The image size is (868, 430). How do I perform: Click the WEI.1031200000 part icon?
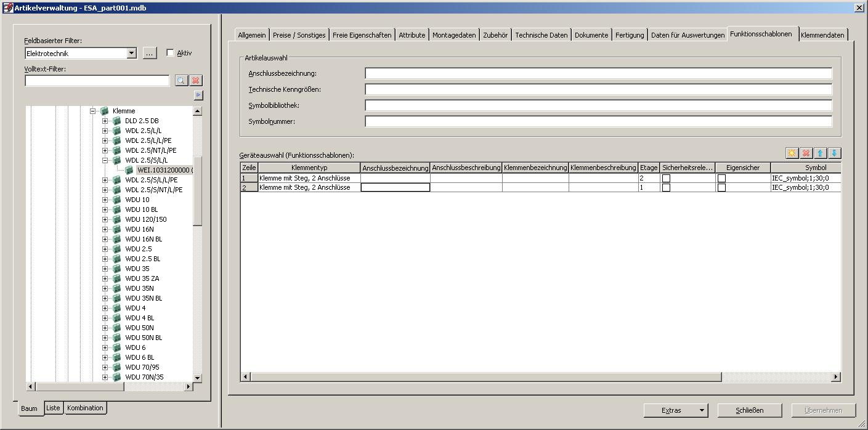pos(129,170)
